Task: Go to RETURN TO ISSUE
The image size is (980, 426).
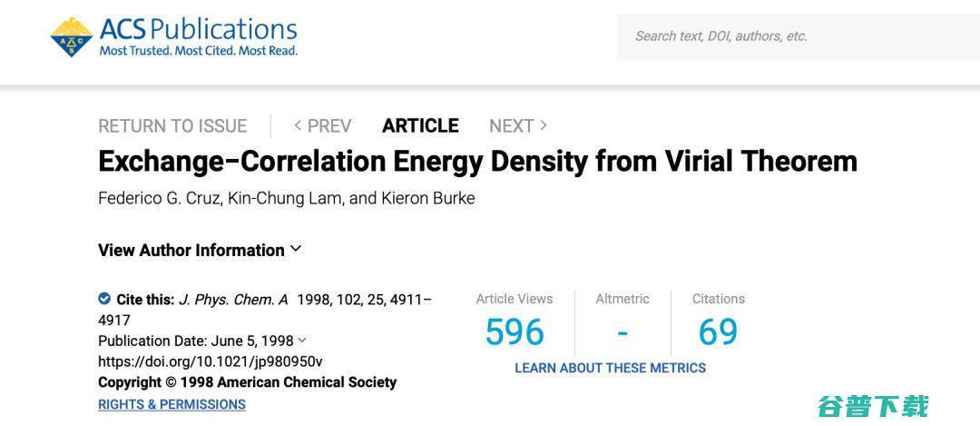Action: point(172,125)
